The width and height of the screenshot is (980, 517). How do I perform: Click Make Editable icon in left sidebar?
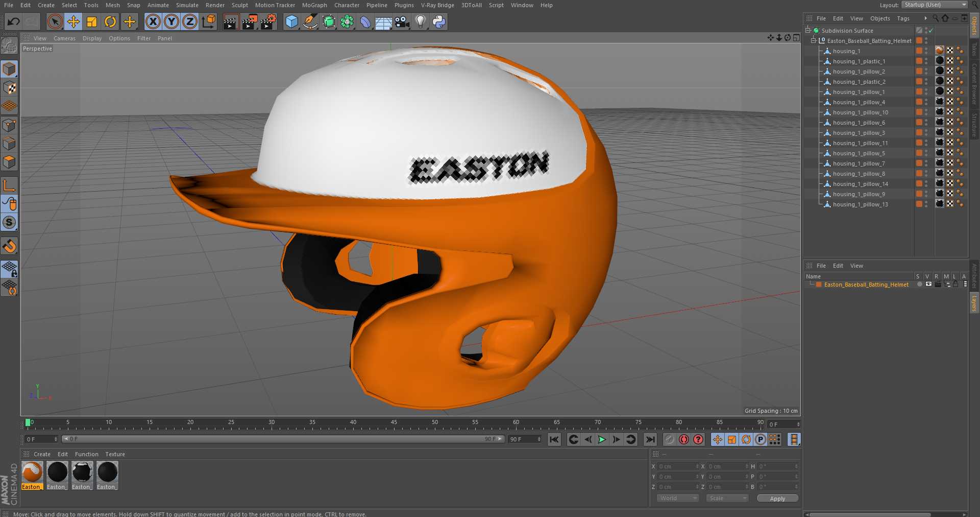coord(9,46)
